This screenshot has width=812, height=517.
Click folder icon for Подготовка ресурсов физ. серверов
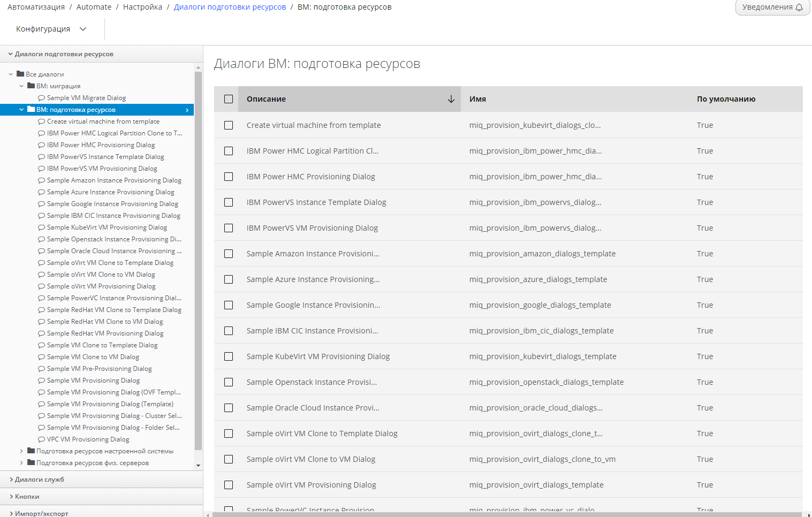tap(31, 462)
